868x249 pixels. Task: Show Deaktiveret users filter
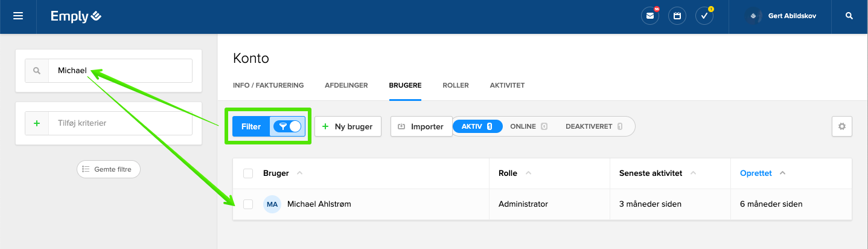pyautogui.click(x=589, y=126)
